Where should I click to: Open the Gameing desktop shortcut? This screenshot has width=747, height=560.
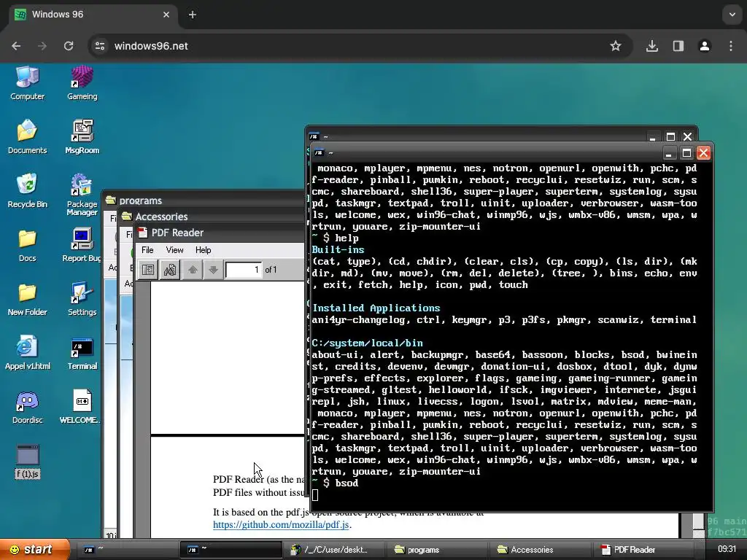82,83
